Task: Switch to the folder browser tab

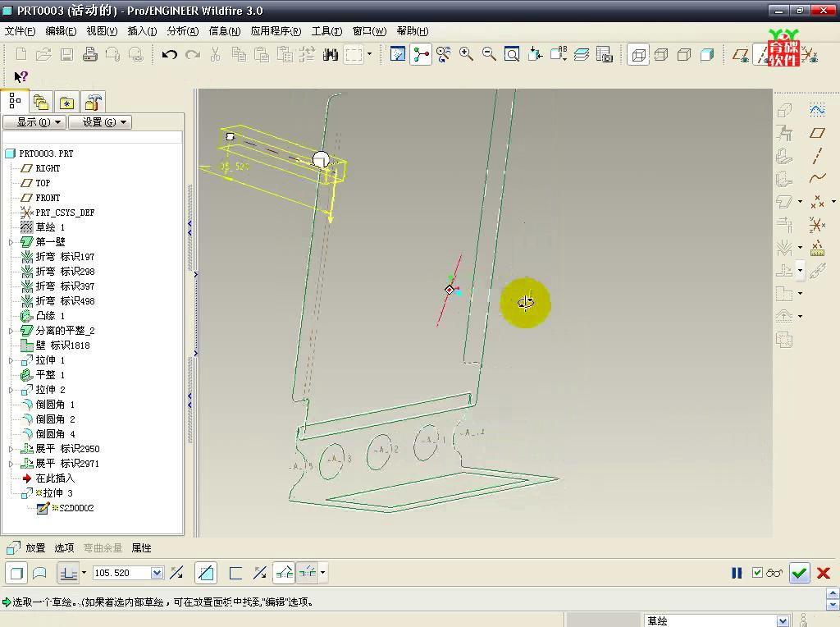Action: point(41,102)
